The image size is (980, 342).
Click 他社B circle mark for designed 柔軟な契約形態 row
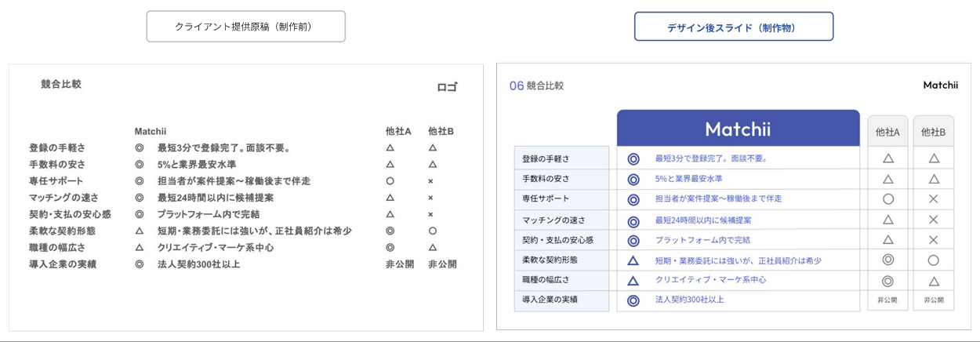click(933, 260)
